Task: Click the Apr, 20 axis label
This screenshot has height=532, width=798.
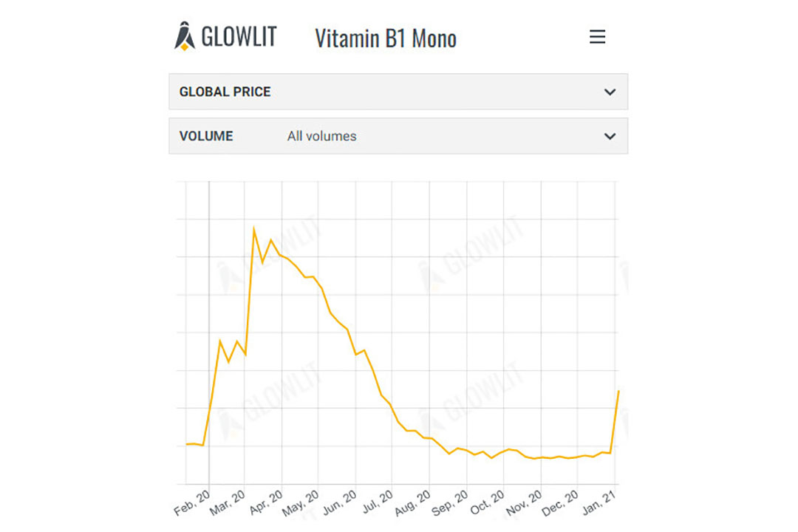Action: (266, 503)
